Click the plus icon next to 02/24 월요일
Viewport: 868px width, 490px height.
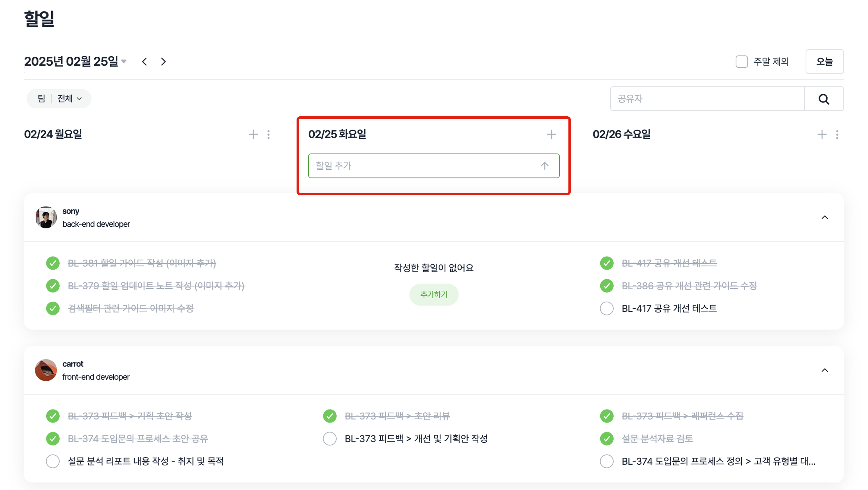pyautogui.click(x=253, y=134)
